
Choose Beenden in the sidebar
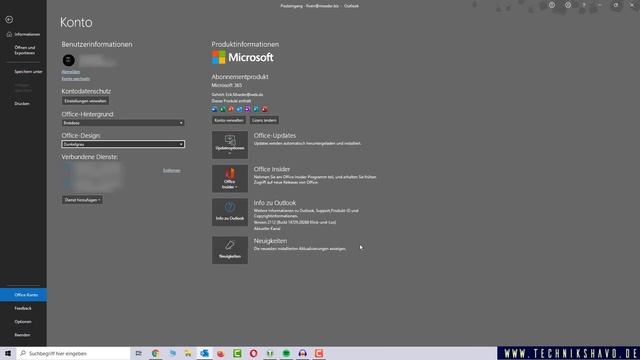tap(23, 335)
